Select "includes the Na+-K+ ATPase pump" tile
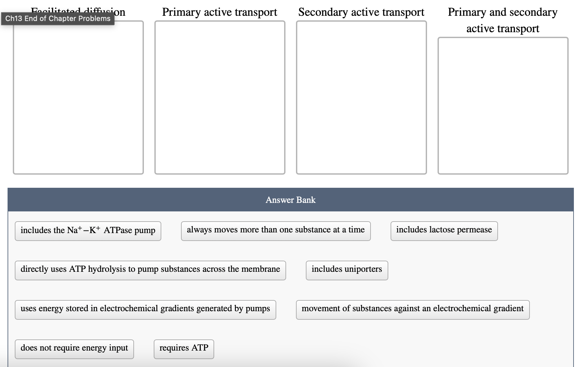This screenshot has width=588, height=367. pos(87,231)
